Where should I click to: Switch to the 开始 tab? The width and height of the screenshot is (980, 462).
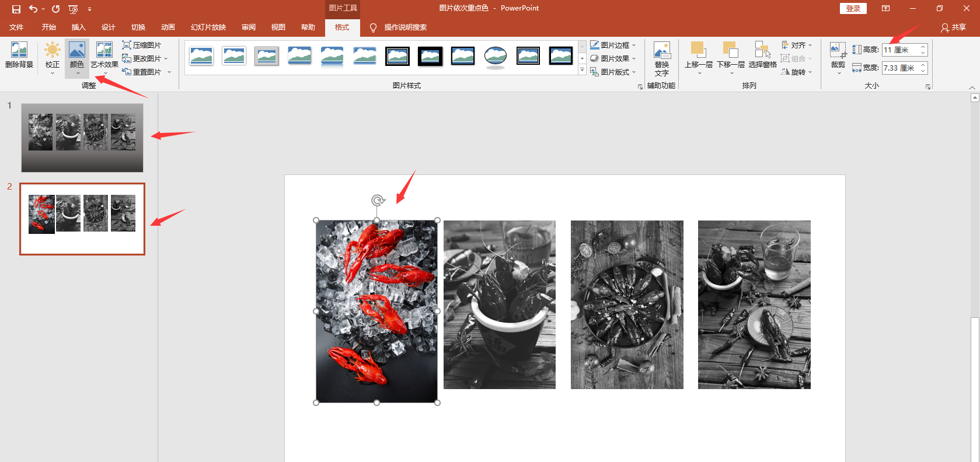tap(49, 27)
